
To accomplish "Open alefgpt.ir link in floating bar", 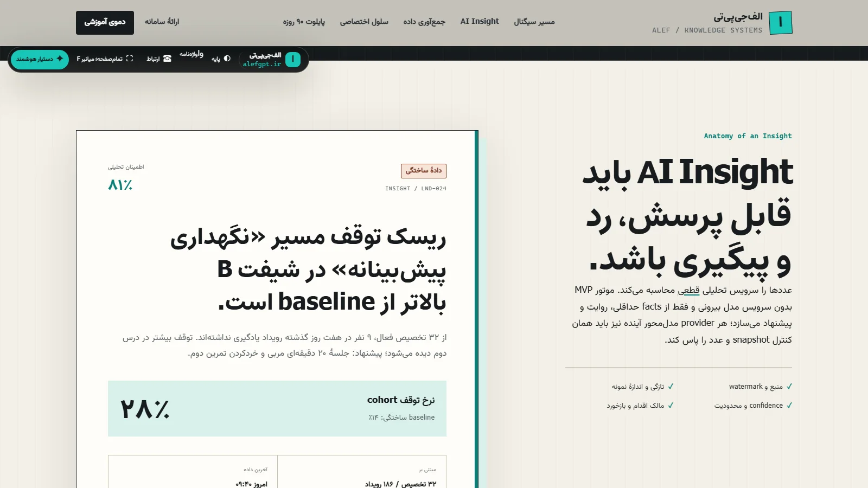I will (262, 64).
